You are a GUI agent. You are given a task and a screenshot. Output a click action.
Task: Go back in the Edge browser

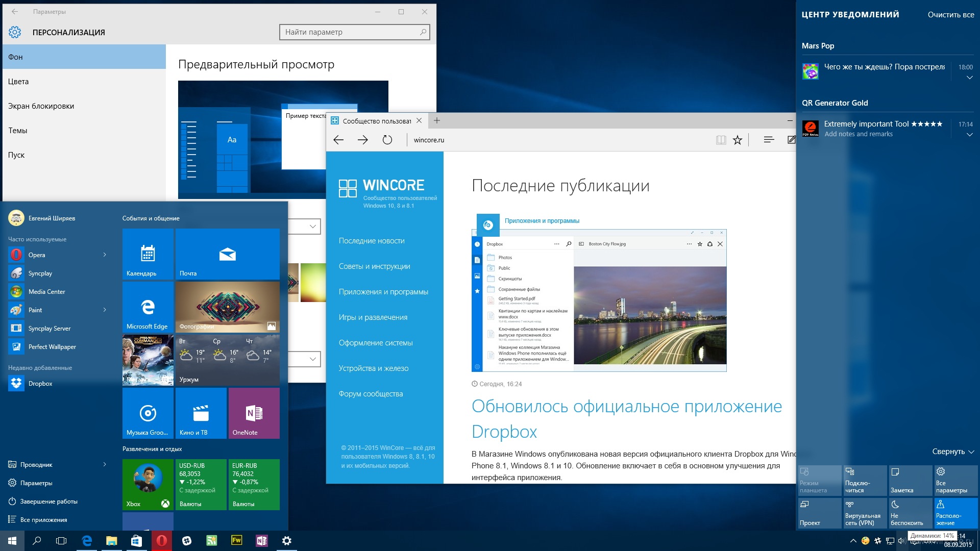[x=338, y=140]
